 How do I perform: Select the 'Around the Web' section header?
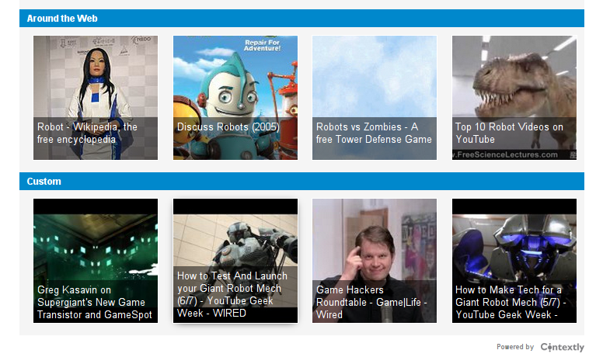click(x=301, y=19)
